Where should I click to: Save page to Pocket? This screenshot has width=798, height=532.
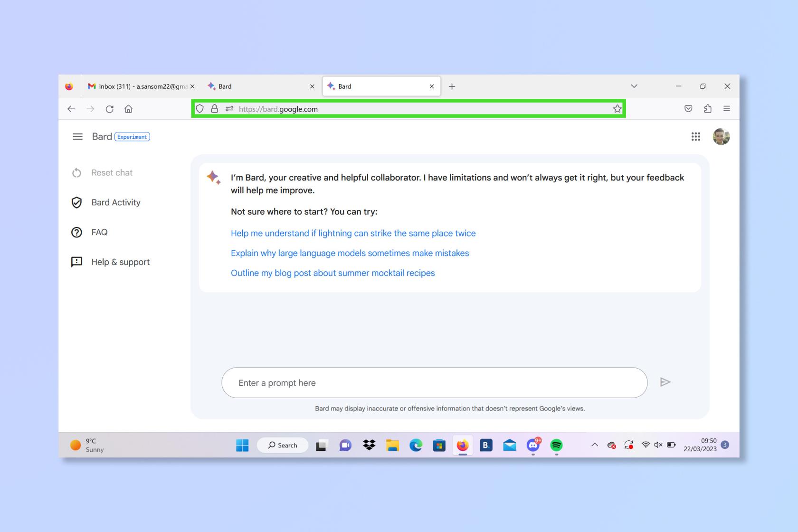click(x=688, y=109)
